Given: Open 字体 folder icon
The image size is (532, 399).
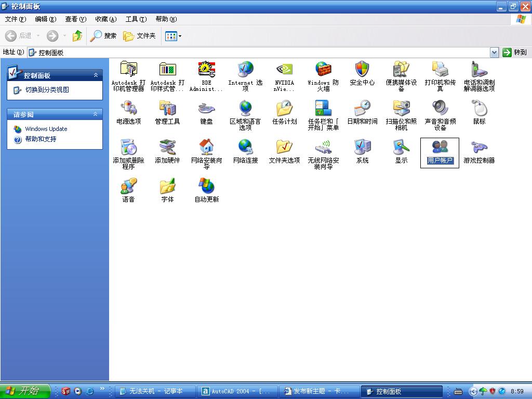Looking at the screenshot, I should click(x=168, y=187).
